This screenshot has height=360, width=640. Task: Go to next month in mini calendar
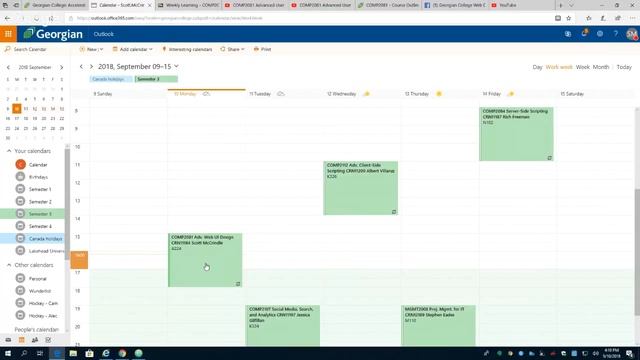click(62, 67)
